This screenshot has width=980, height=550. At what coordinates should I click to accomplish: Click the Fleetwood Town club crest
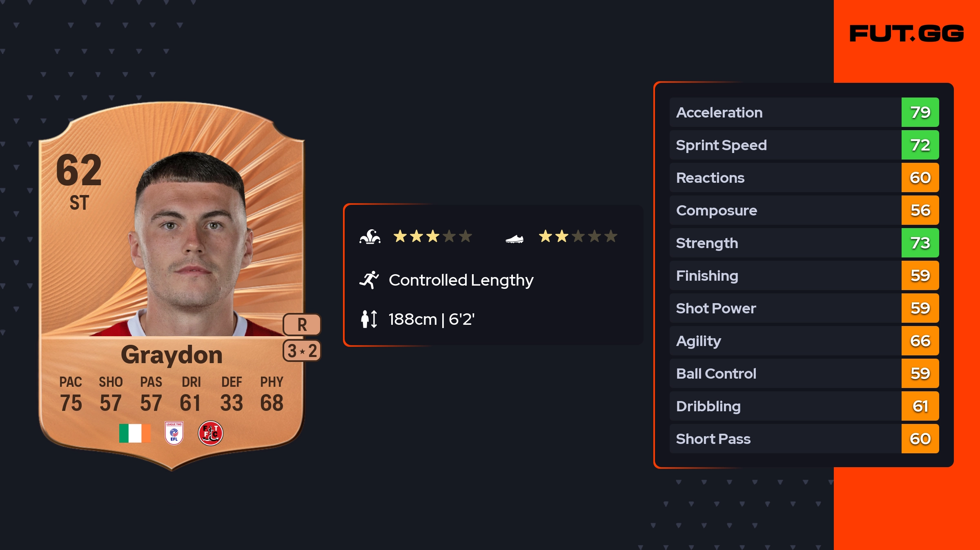pyautogui.click(x=211, y=433)
